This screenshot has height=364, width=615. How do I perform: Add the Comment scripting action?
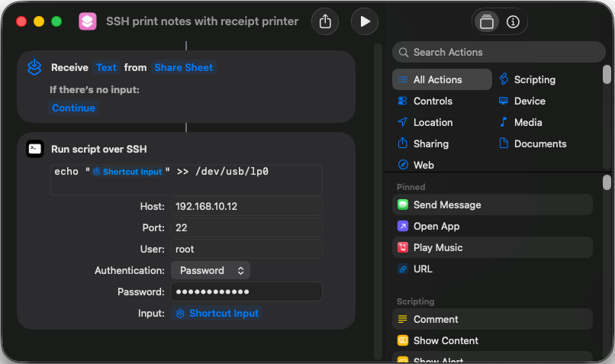click(x=492, y=319)
